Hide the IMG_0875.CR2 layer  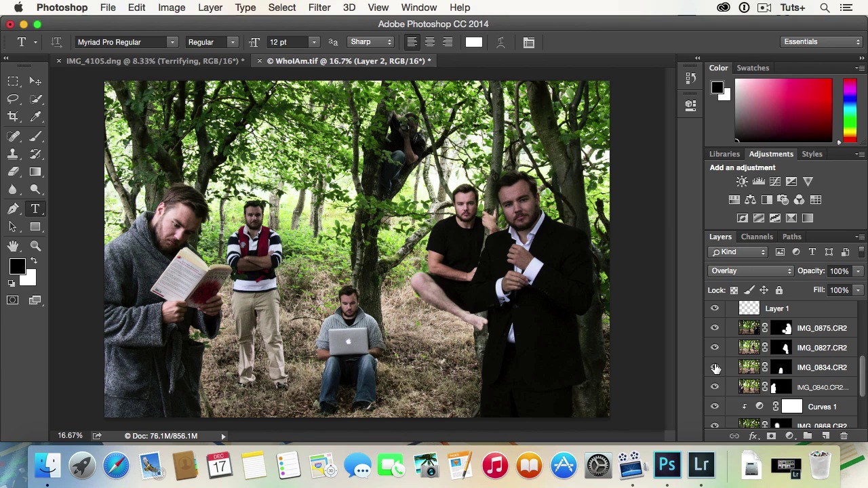(x=715, y=328)
